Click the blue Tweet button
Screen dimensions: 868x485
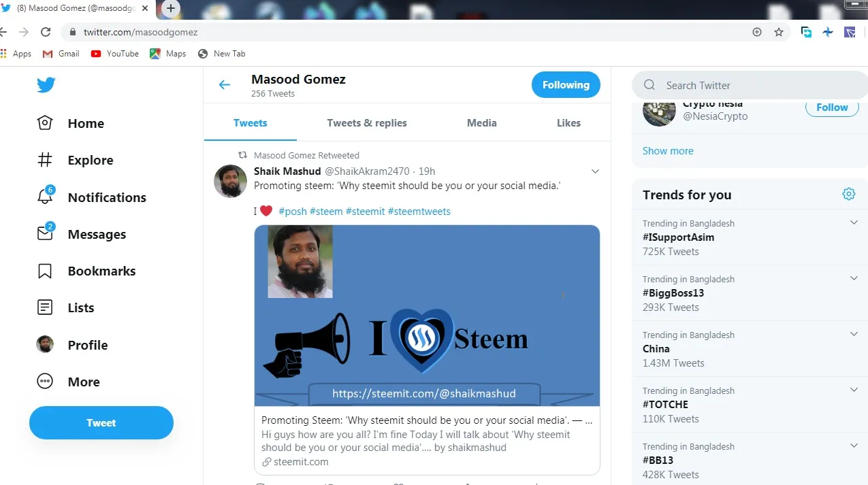pos(101,422)
